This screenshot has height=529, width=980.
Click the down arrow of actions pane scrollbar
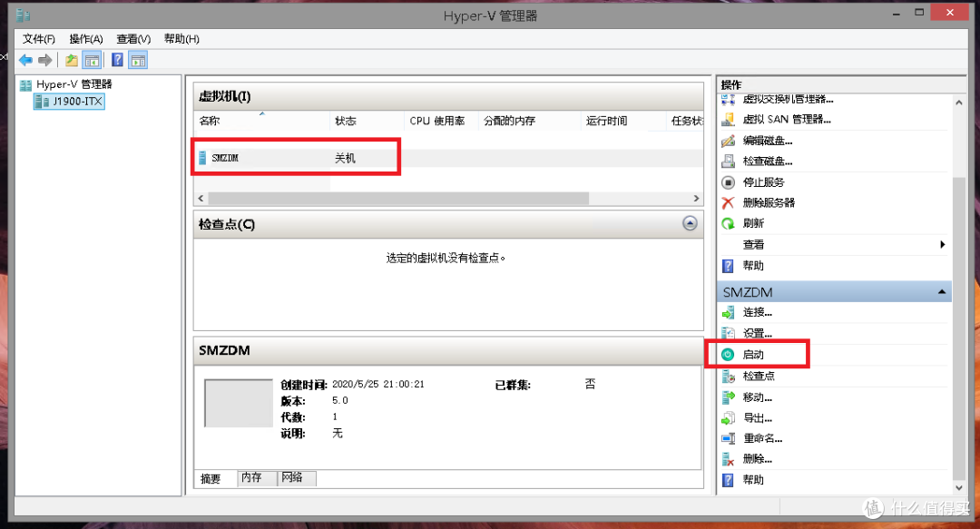pyautogui.click(x=959, y=488)
